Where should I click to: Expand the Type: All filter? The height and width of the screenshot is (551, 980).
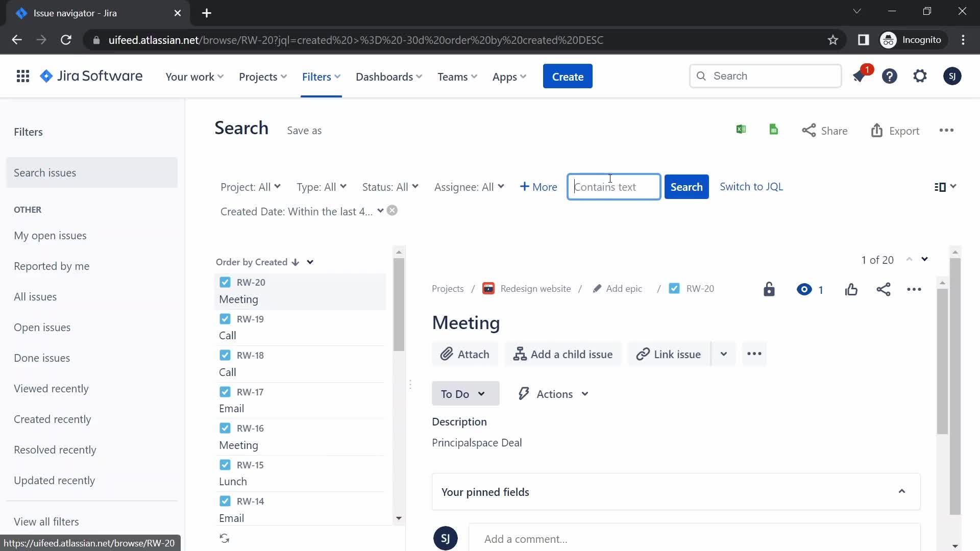coord(321,187)
